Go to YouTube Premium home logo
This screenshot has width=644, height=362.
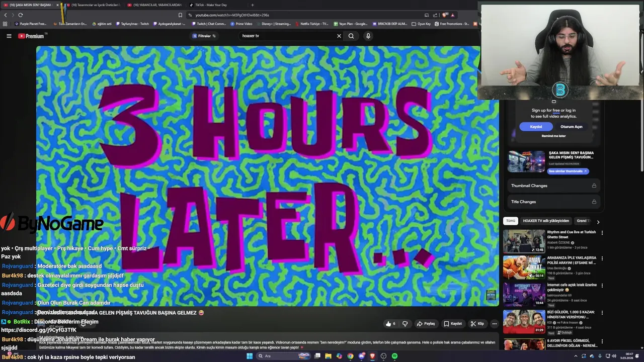[x=31, y=36]
